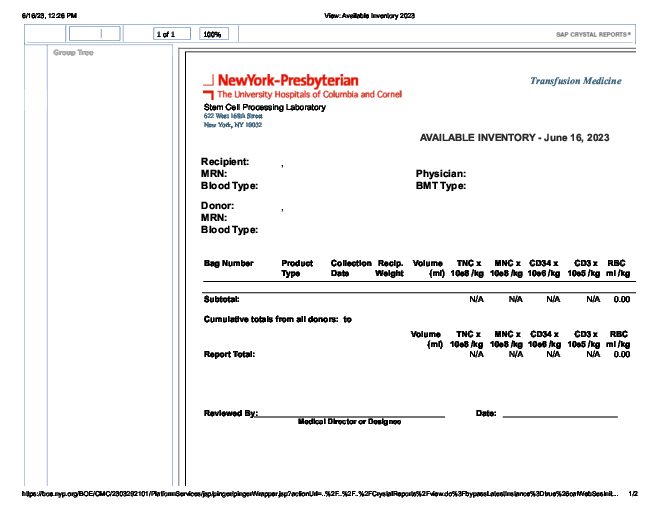The width and height of the screenshot is (660, 510).
Task: Click the '1/2' page count in footer
Action: coord(633,493)
